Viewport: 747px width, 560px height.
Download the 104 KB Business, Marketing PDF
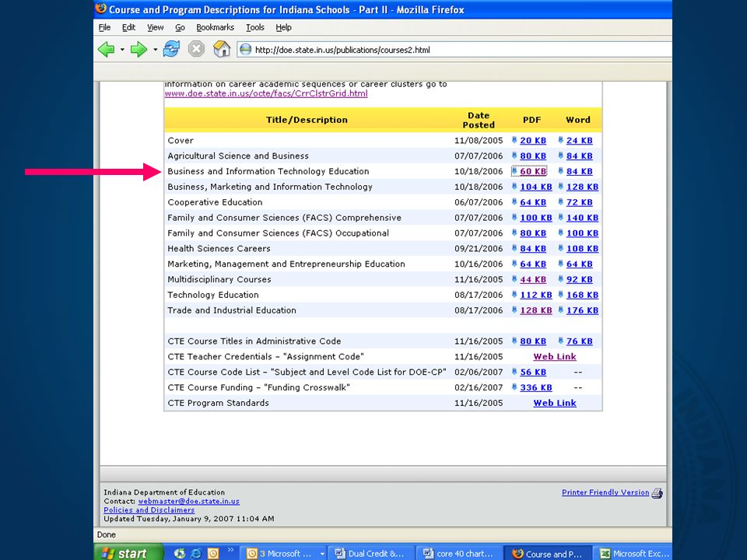536,187
